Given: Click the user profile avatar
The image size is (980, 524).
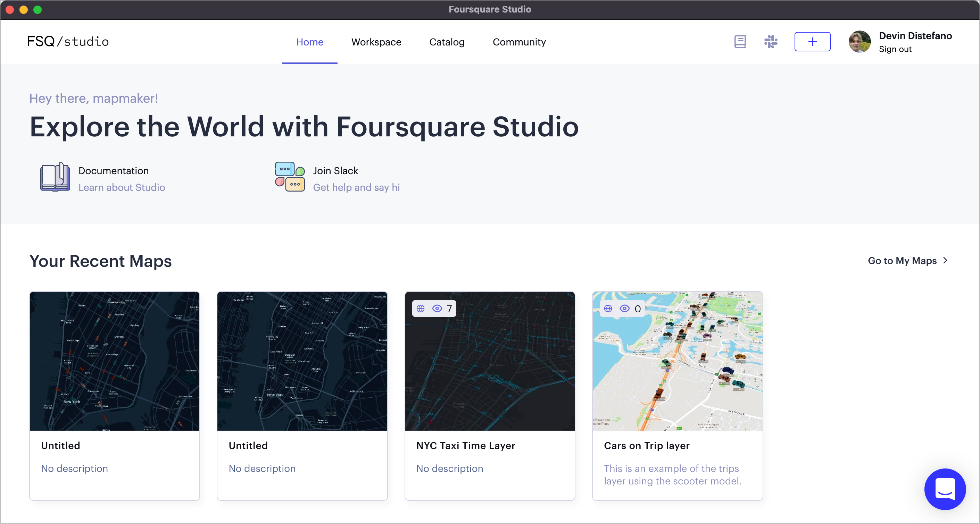Looking at the screenshot, I should [x=859, y=41].
